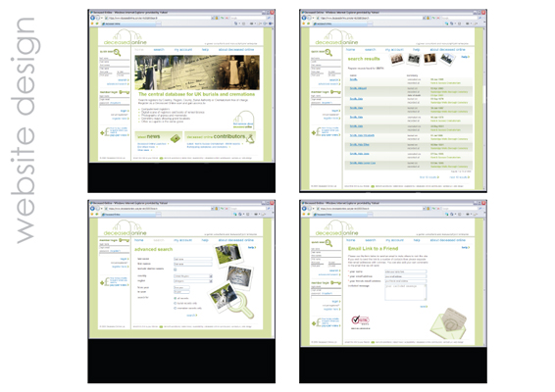Select the 'all records' radio option
This screenshot has height=392, width=555.
pyautogui.click(x=175, y=298)
